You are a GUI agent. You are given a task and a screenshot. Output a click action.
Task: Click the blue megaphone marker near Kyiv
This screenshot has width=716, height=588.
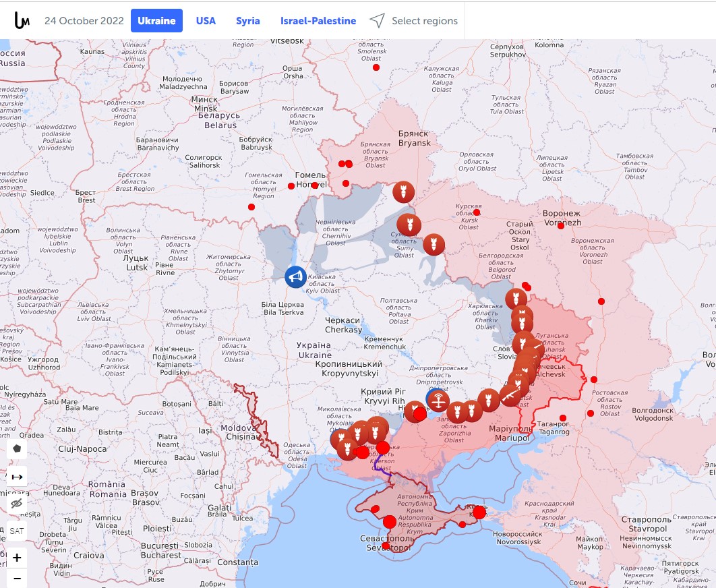[x=295, y=276]
